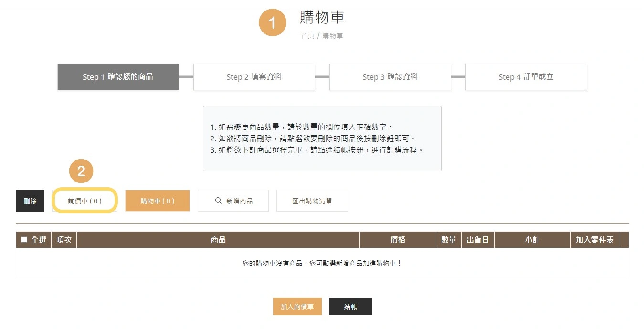Click the orange numbered circle 1 annotation
Image resolution: width=644 pixels, height=331 pixels.
273,22
